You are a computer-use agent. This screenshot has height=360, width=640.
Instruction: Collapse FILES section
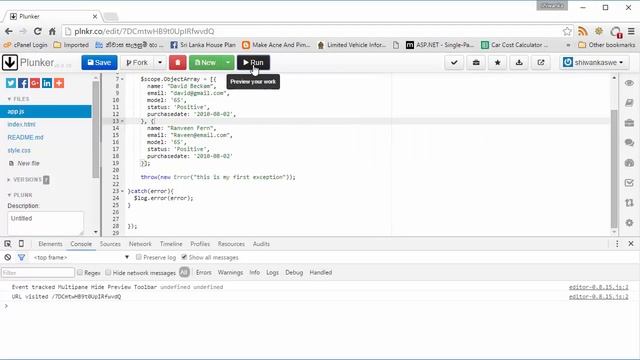(x=18, y=99)
